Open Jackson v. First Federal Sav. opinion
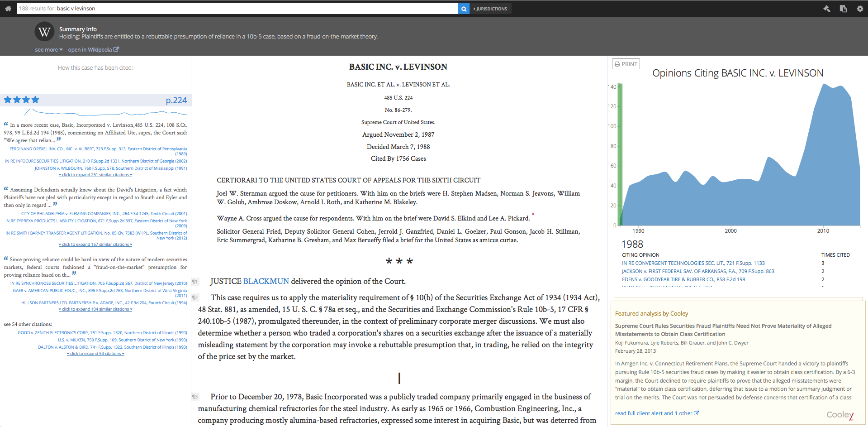 (x=698, y=271)
